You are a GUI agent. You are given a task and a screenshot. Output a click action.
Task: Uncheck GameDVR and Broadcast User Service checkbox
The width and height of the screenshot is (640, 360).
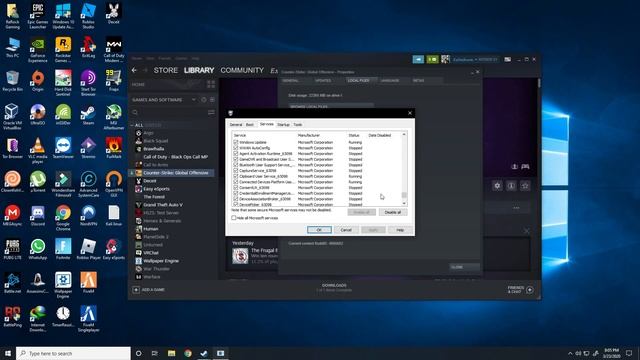pyautogui.click(x=236, y=159)
